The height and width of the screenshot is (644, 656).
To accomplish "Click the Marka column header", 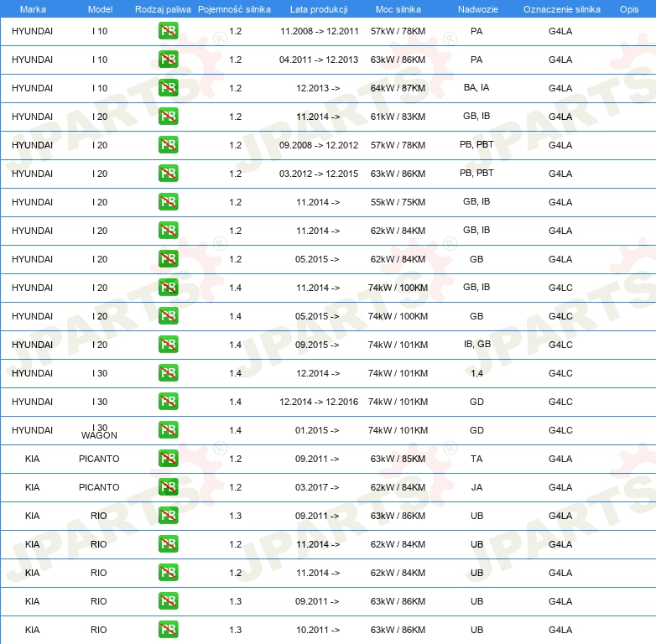I will click(33, 9).
